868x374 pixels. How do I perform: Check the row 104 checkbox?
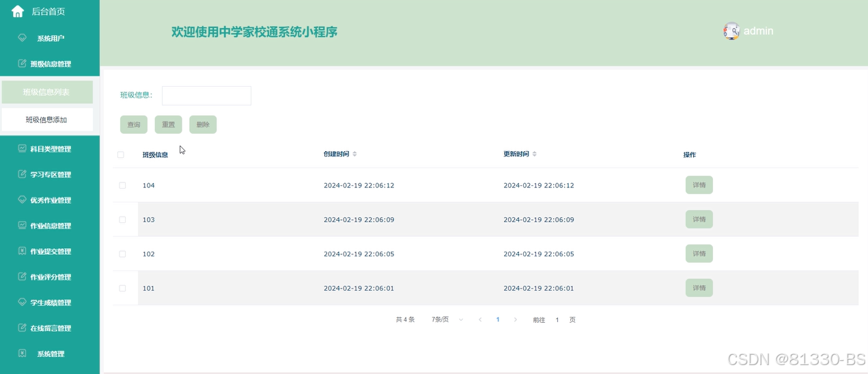tap(122, 185)
